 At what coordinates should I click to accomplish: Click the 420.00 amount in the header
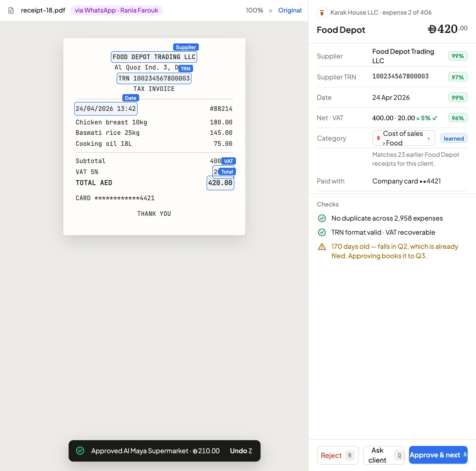(x=447, y=29)
